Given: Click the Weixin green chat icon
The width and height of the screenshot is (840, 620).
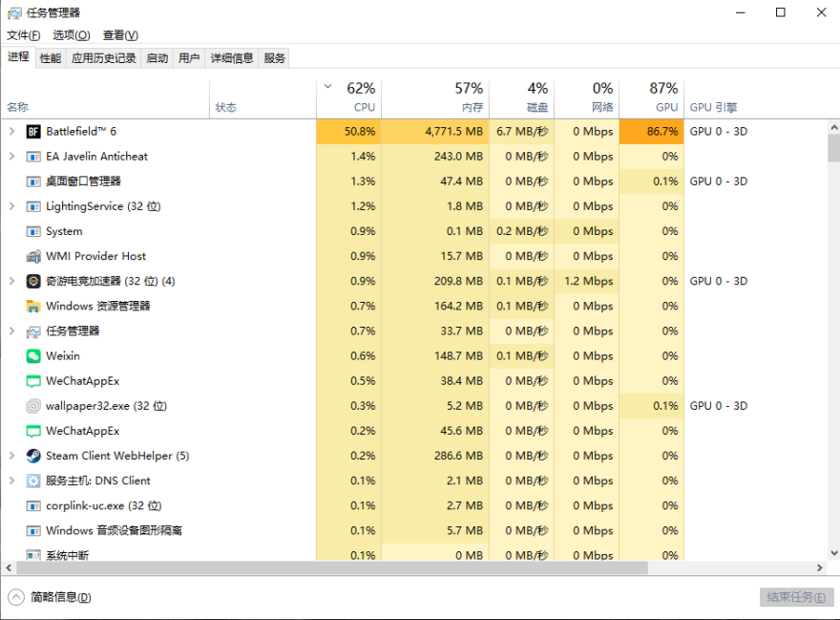Looking at the screenshot, I should point(33,356).
